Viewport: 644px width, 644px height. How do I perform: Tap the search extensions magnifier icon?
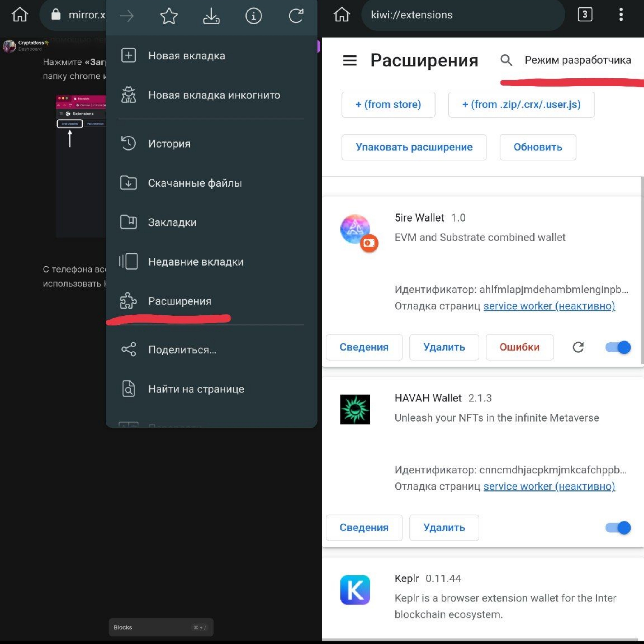tap(506, 60)
